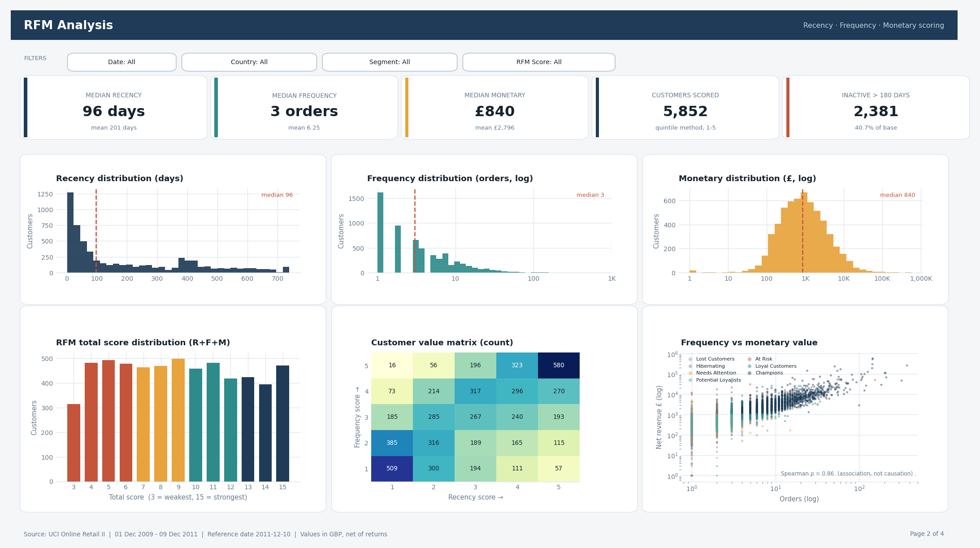Click the Customers Scored 5,852 card
980x548 pixels.
(685, 108)
